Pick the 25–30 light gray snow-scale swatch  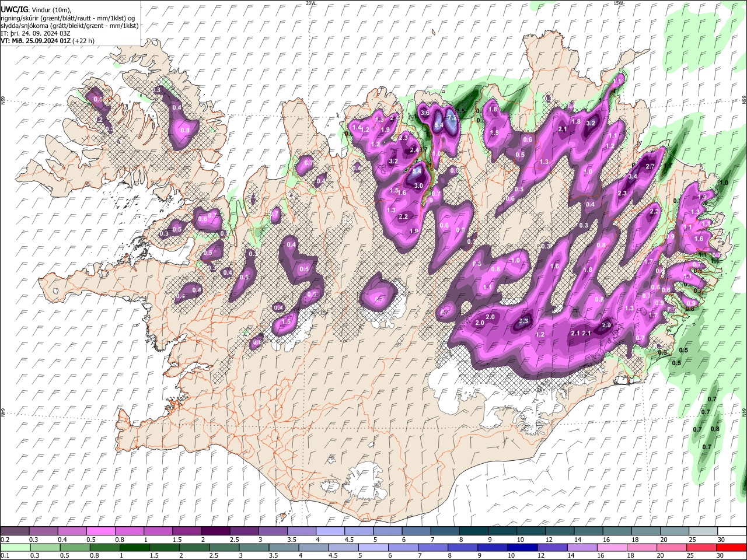[703, 531]
